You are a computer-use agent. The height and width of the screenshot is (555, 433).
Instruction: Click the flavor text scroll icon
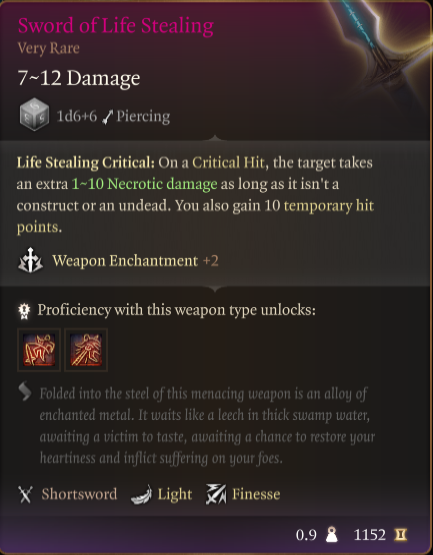(x=25, y=391)
